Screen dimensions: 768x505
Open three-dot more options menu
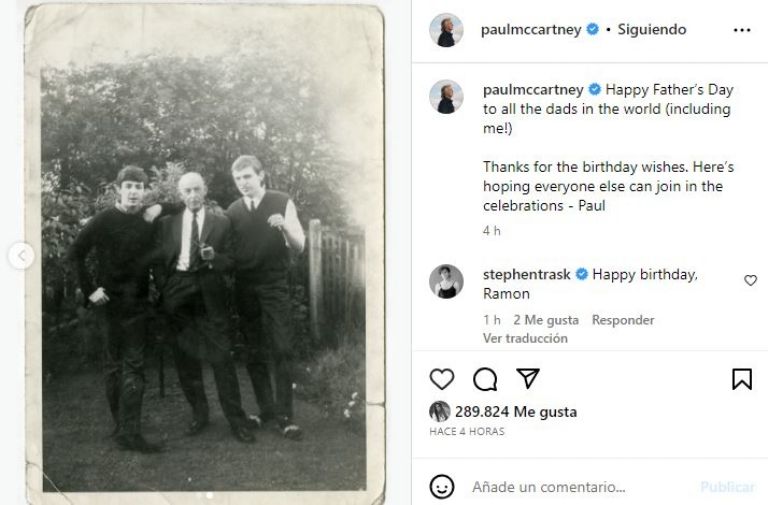[x=741, y=30]
